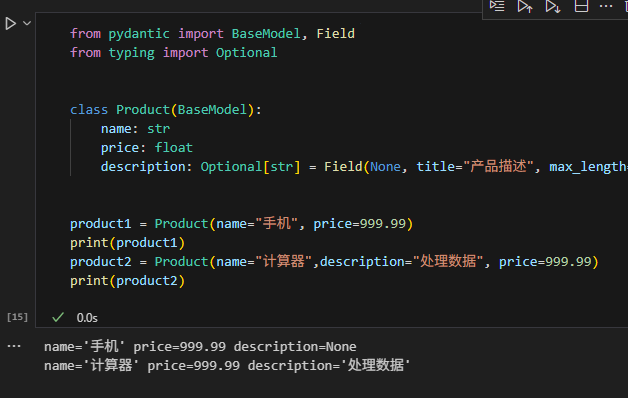The height and width of the screenshot is (398, 628).
Task: Click the 'product1 = Product(name="手机"' line
Action: [242, 224]
